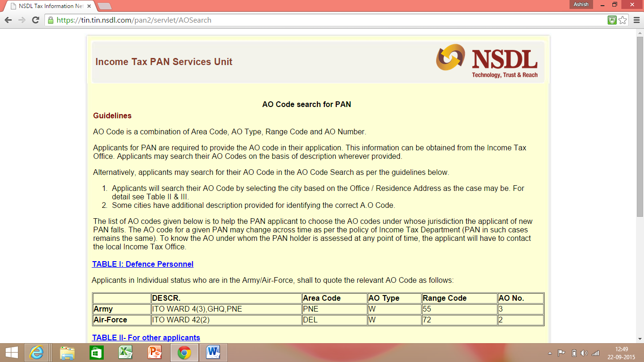Click the green padlock in address bar
The image size is (644, 362).
[x=50, y=20]
